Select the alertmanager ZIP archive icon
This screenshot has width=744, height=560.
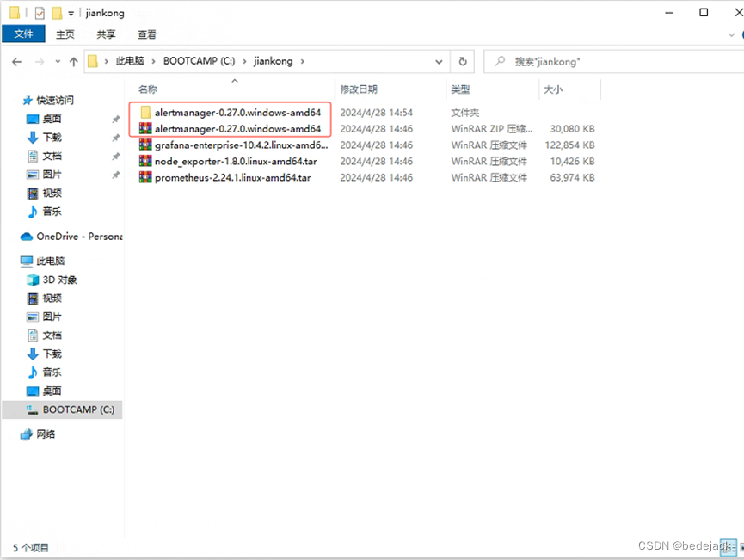tap(145, 129)
